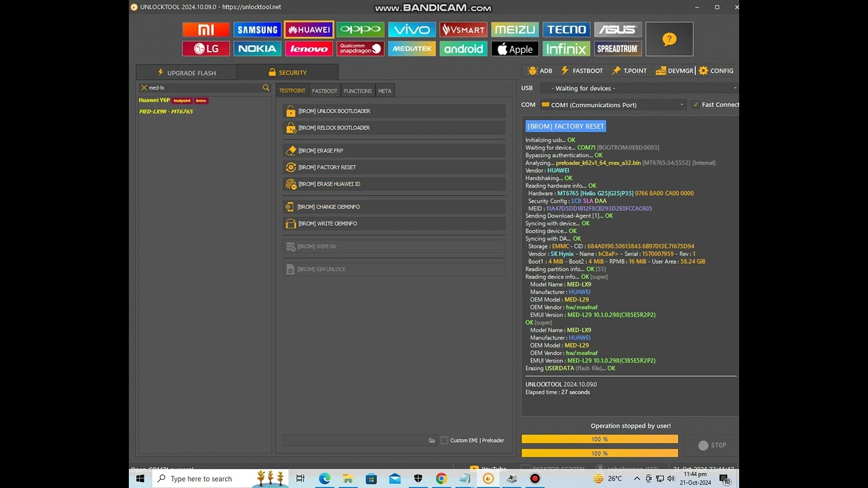Browse for preloader file folder icon
This screenshot has height=488, width=868.
coord(432,441)
